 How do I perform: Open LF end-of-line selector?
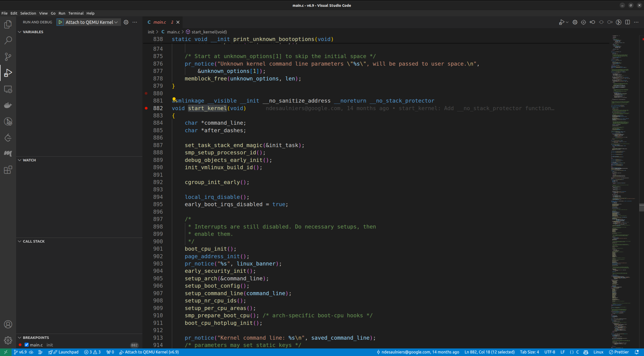562,352
